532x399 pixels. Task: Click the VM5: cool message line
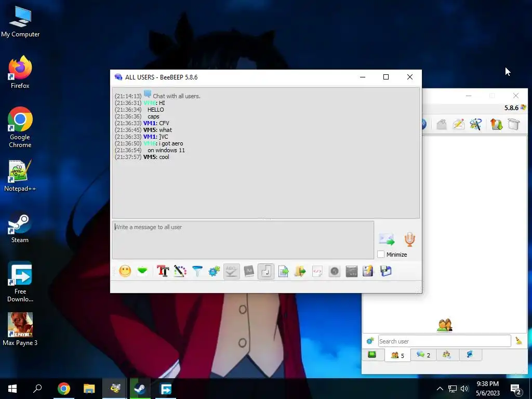tap(142, 157)
